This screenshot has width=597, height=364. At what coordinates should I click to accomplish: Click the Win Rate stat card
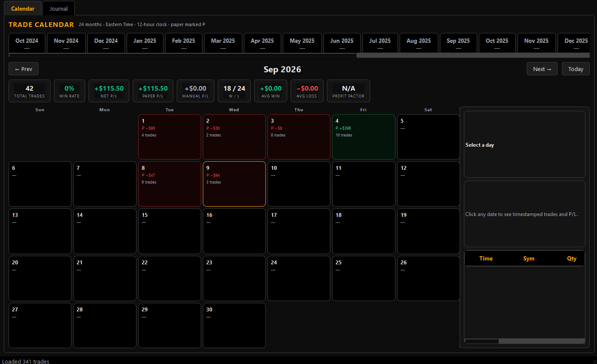pyautogui.click(x=69, y=91)
